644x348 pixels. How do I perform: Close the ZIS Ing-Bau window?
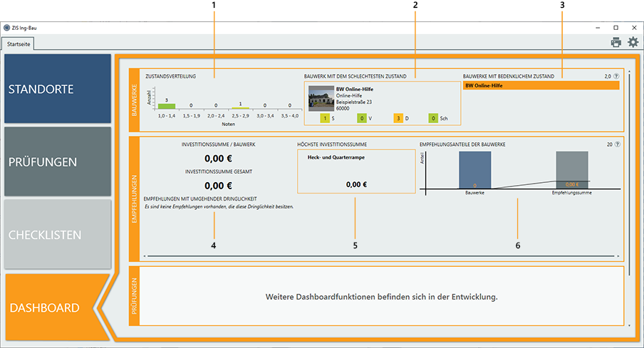634,28
